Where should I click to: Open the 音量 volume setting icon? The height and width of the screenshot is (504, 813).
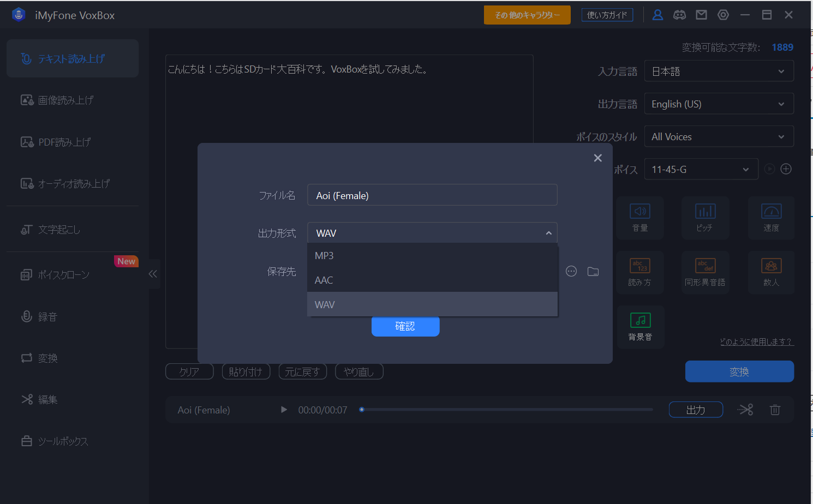click(x=639, y=218)
